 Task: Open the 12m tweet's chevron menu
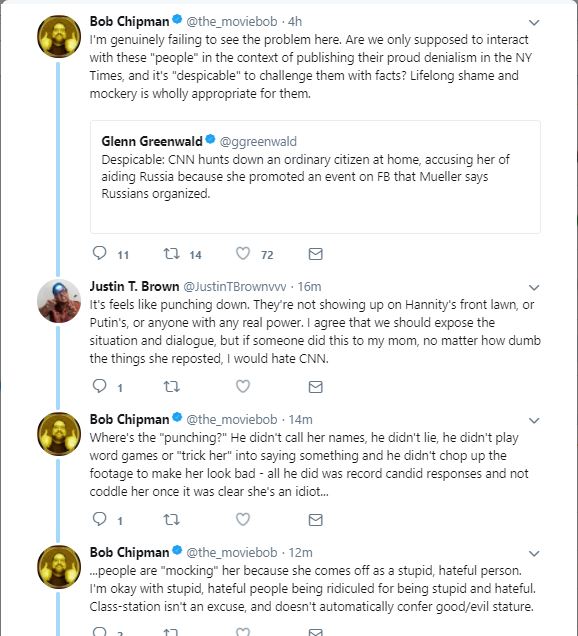tap(534, 553)
